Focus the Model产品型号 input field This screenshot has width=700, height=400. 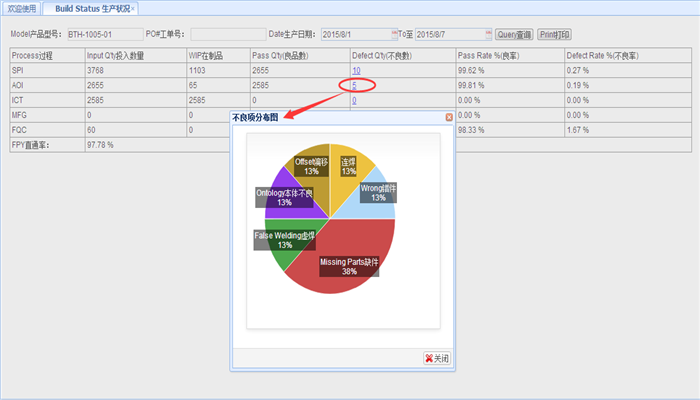click(x=105, y=34)
